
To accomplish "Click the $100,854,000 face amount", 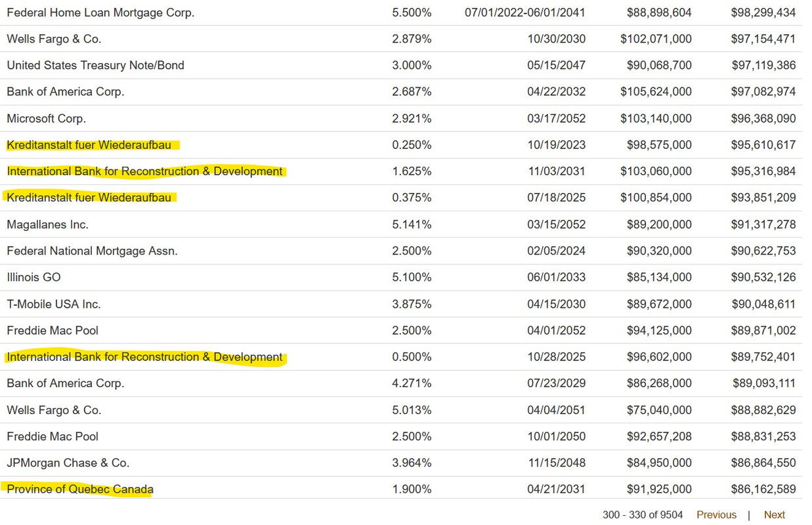I will pos(656,198).
